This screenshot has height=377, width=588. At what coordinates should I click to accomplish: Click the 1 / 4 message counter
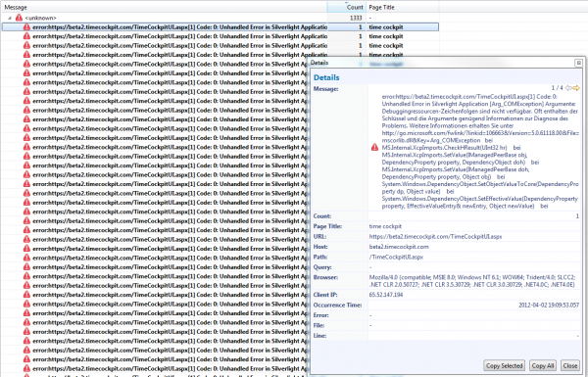pyautogui.click(x=557, y=88)
